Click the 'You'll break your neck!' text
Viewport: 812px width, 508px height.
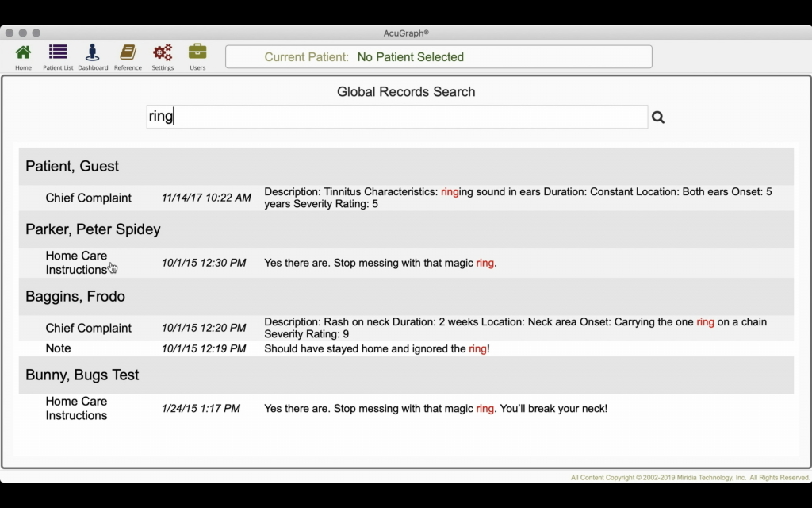(x=553, y=409)
